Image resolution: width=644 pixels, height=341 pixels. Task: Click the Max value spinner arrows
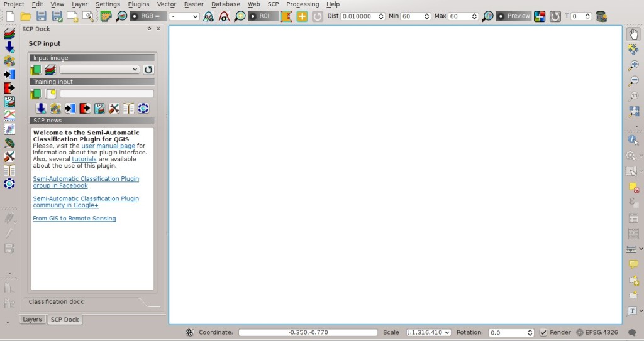coord(474,16)
